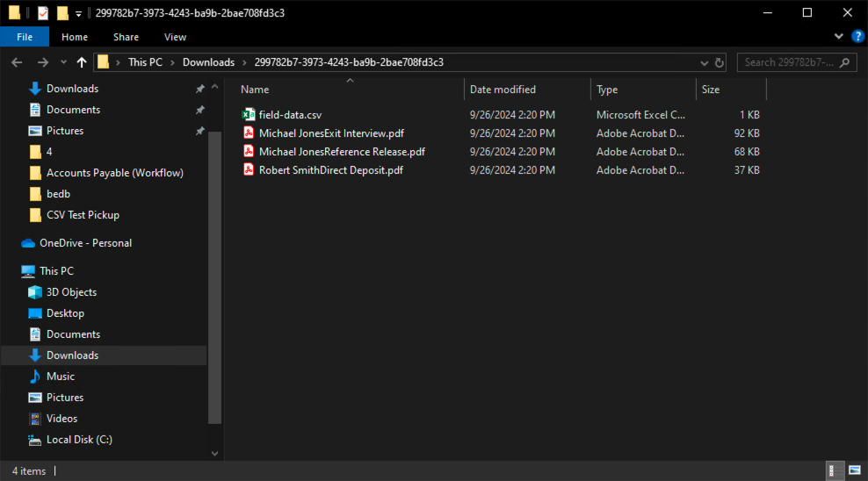Open the recent locations dropdown arrow

click(63, 62)
